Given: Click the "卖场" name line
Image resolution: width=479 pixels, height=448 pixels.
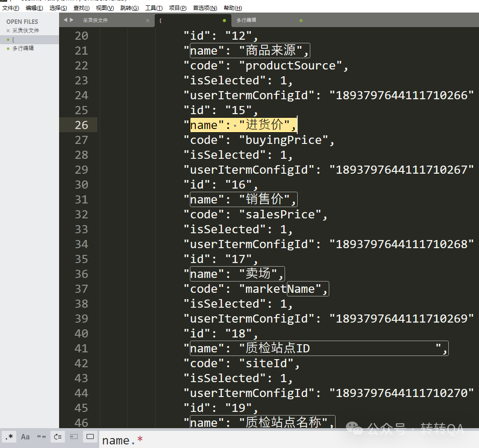Looking at the screenshot, I should pos(234,274).
